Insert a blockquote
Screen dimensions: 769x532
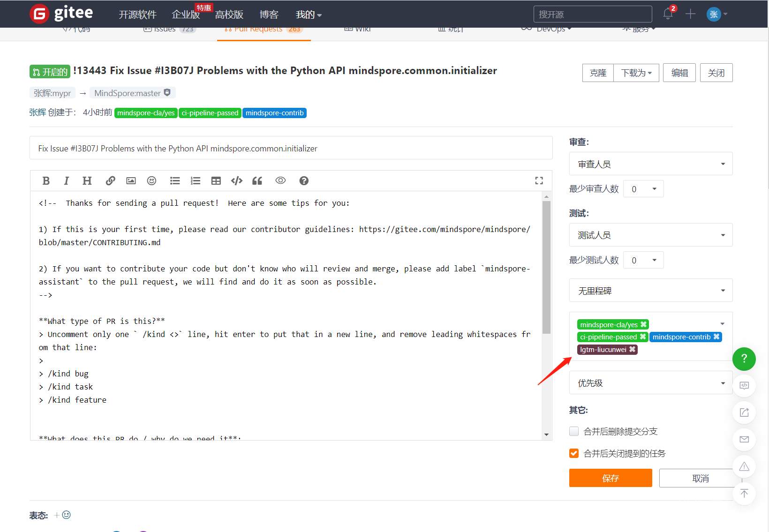[x=257, y=181]
